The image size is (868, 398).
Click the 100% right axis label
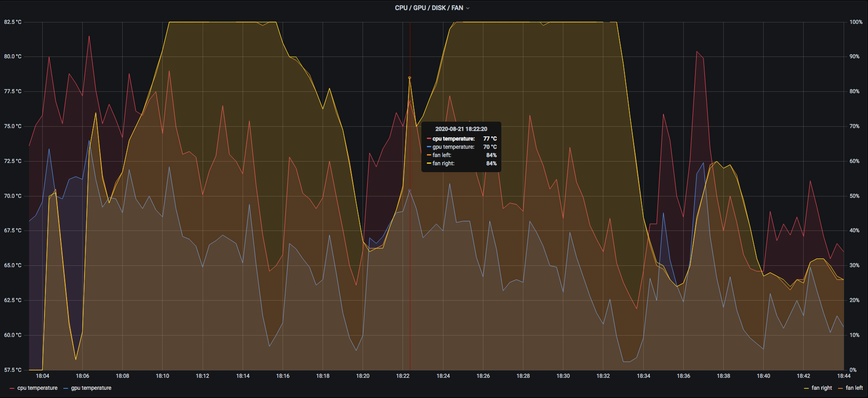pos(856,22)
